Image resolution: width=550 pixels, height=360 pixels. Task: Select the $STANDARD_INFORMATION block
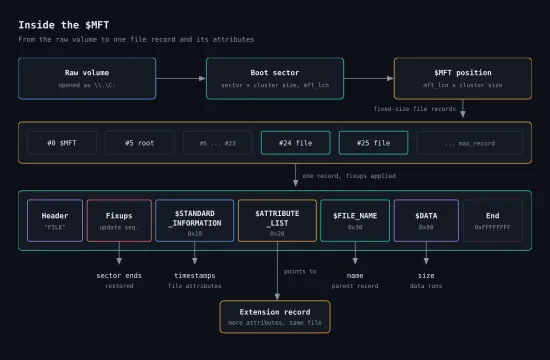[195, 221]
